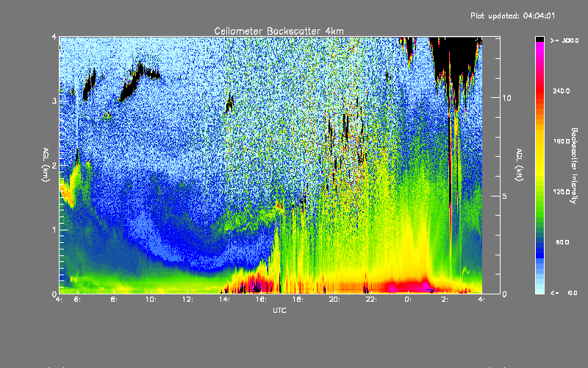
Task: Click the '18:' time tick label
Action: 298,300
